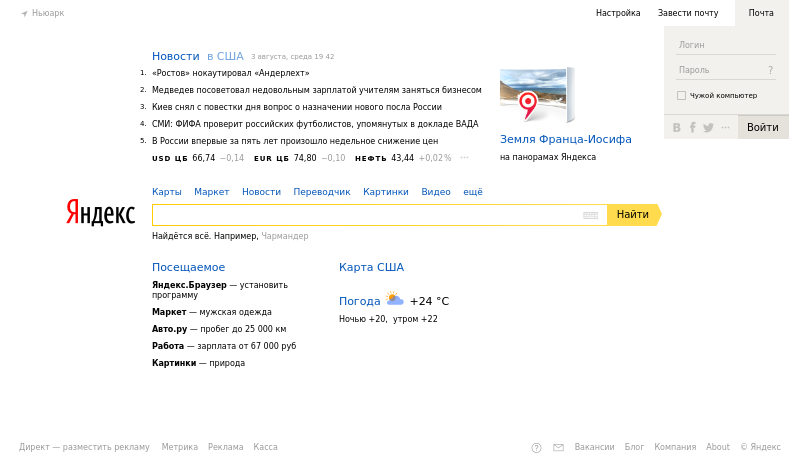Click the location arrow icon beside Ньюарк

[24, 14]
